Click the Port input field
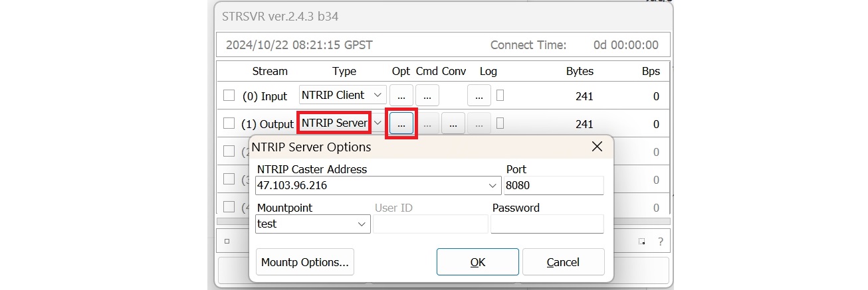The width and height of the screenshot is (868, 290). coord(554,186)
